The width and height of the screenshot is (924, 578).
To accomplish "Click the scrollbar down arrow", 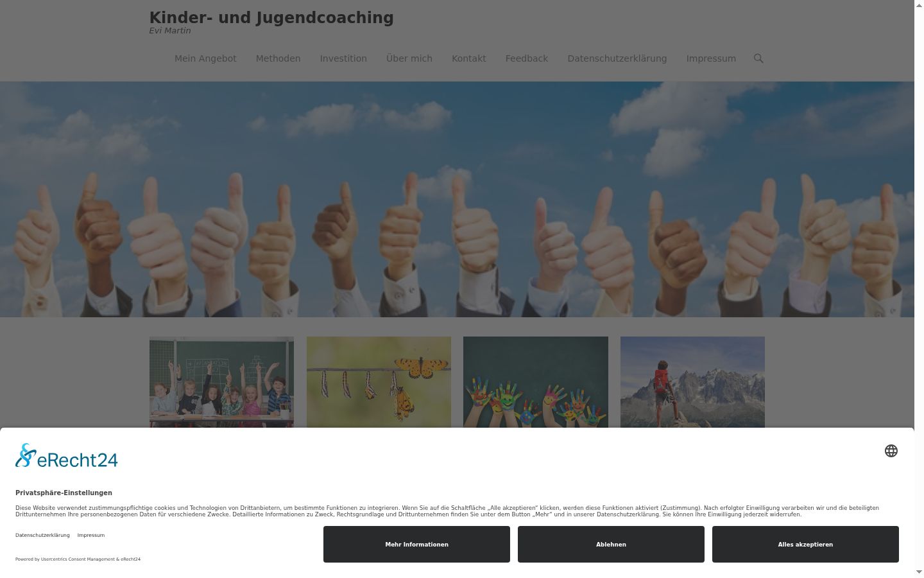I will click(x=919, y=572).
